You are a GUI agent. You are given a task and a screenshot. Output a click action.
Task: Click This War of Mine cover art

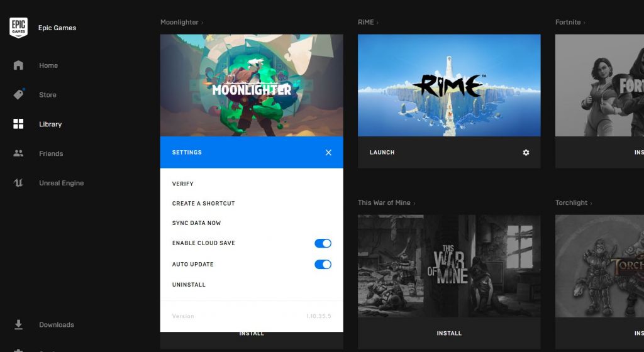coord(449,266)
